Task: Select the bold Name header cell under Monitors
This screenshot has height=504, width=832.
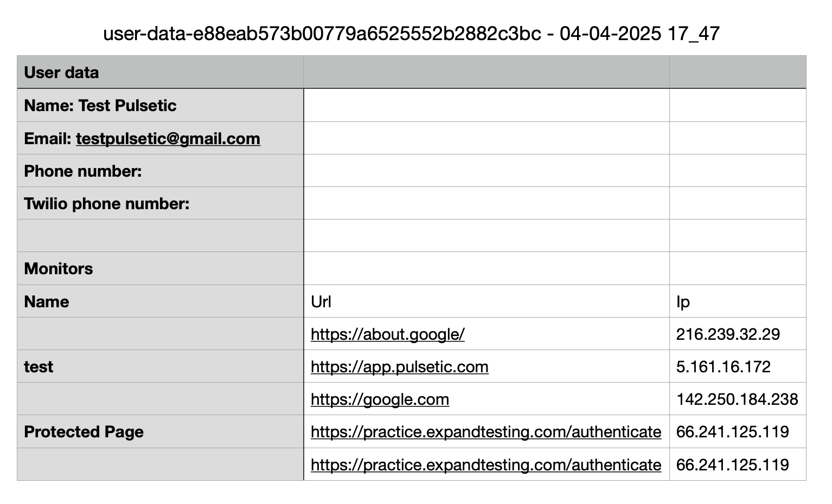Action: click(x=161, y=301)
